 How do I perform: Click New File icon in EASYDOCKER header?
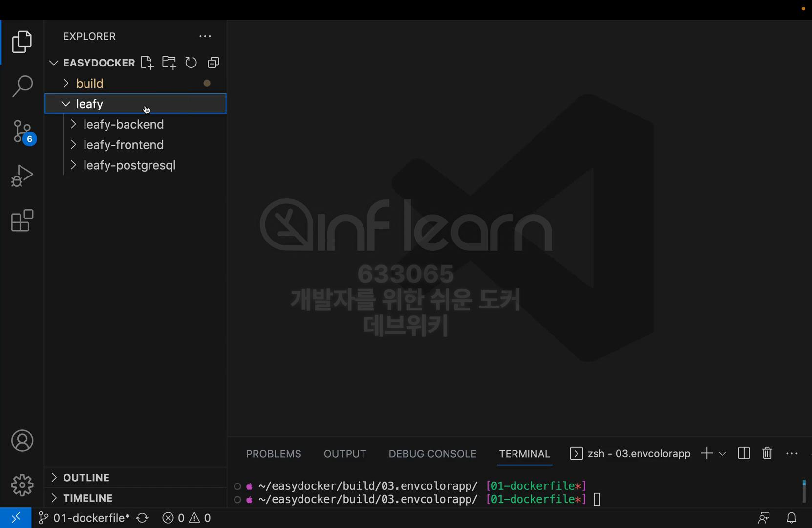(x=147, y=63)
